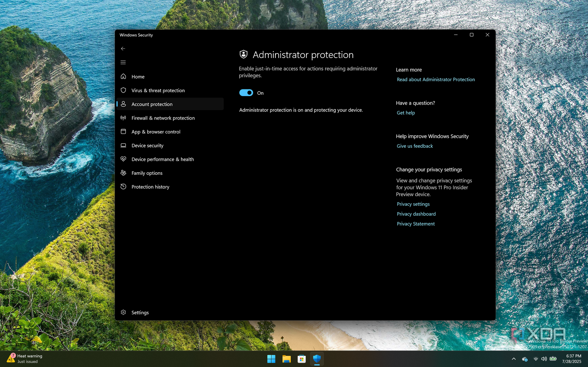588x367 pixels.
Task: Click the Get help link
Action: (406, 112)
